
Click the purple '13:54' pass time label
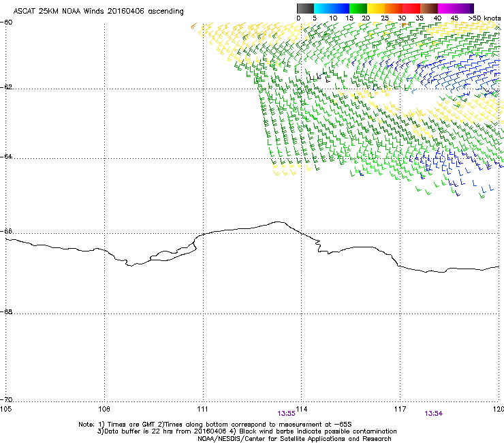(433, 414)
